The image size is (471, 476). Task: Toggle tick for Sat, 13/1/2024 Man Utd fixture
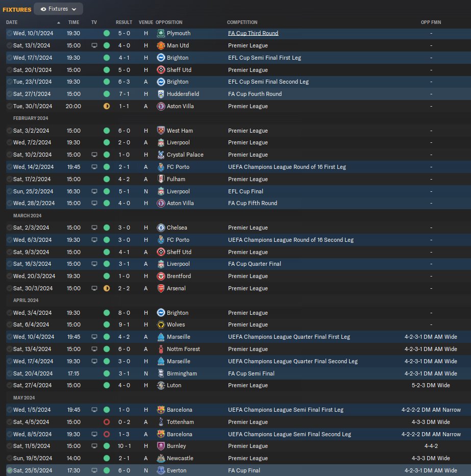tap(9, 45)
